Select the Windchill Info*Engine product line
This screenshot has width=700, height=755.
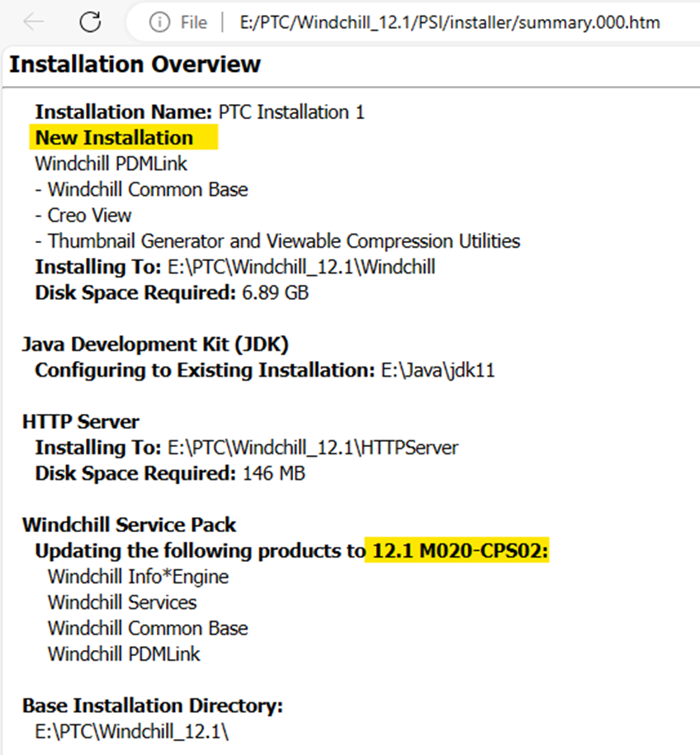click(x=138, y=577)
